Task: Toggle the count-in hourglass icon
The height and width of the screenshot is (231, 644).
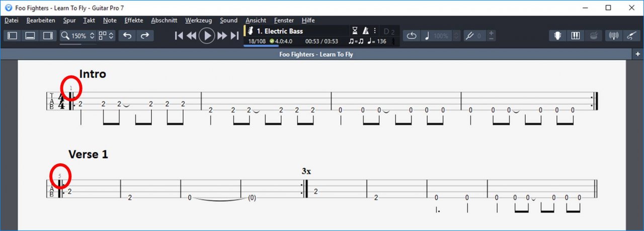Action: pos(355,31)
